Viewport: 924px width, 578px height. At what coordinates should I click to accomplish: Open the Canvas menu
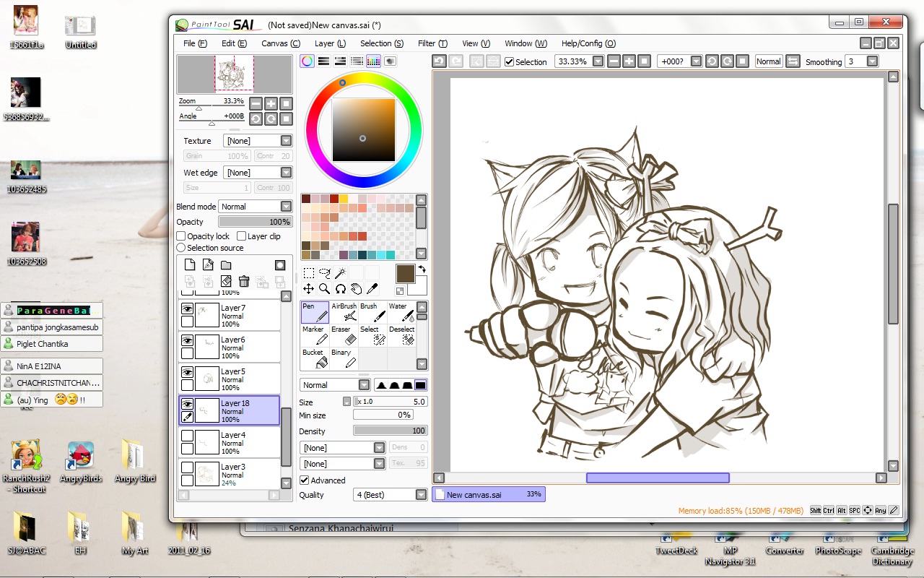[281, 43]
